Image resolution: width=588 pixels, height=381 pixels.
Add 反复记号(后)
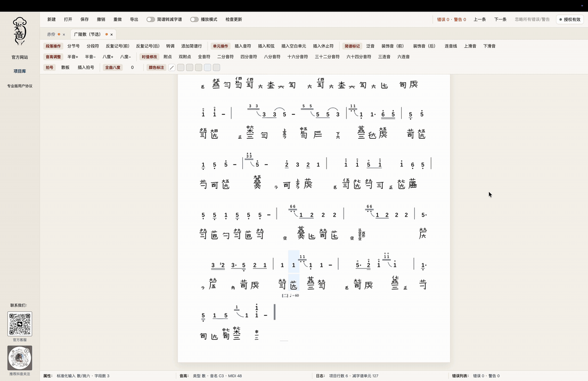[148, 46]
